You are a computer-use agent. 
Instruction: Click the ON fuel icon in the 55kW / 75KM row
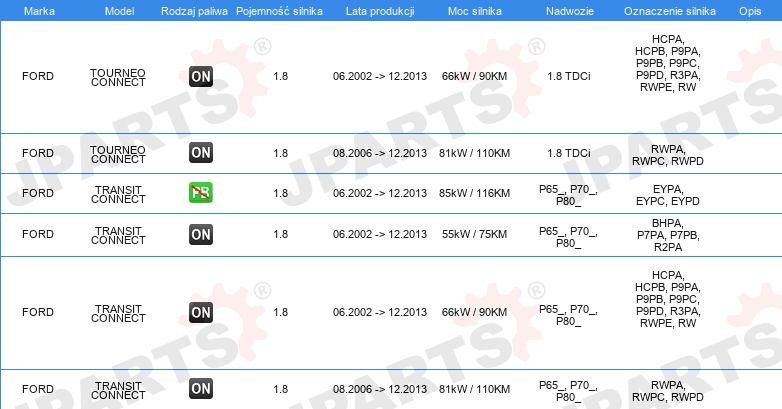[201, 234]
